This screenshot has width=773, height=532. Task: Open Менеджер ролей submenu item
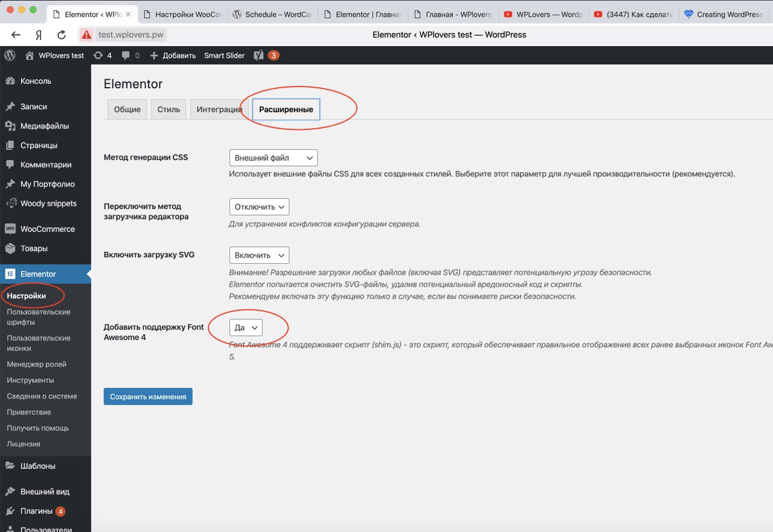pos(36,364)
